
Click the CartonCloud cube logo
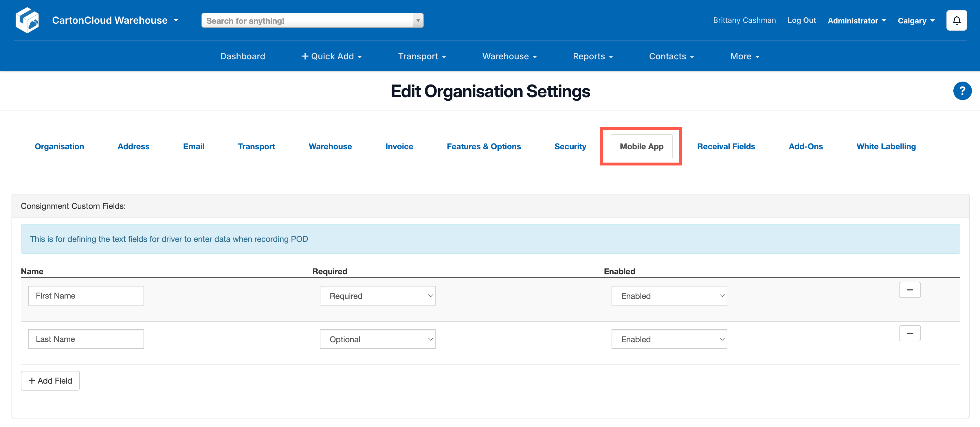[x=27, y=20]
